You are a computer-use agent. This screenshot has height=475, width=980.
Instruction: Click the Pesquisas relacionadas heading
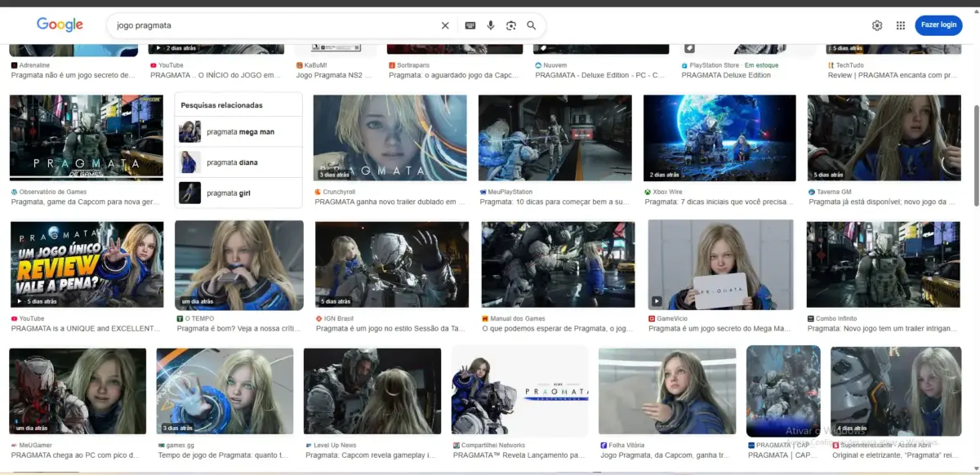tap(221, 105)
